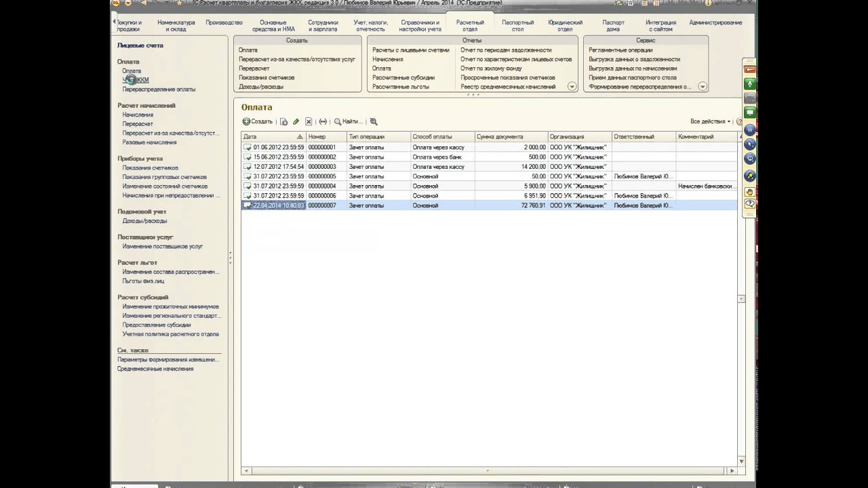The image size is (868, 488).
Task: Click the Способ оплаты column header
Action: tap(443, 137)
